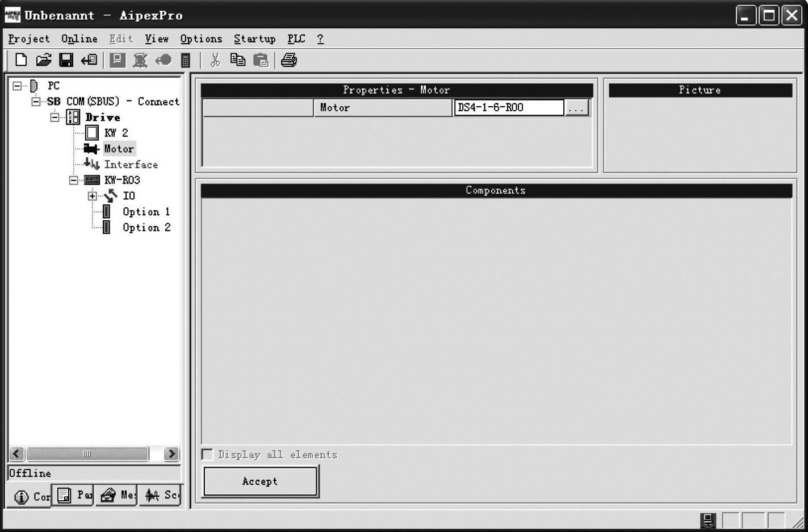Collapse the PC root tree node

coord(17,86)
